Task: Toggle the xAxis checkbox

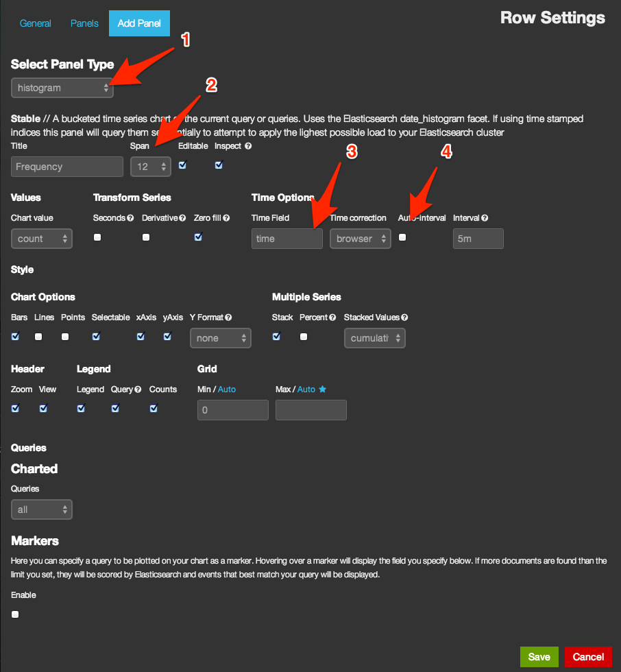Action: tap(141, 337)
